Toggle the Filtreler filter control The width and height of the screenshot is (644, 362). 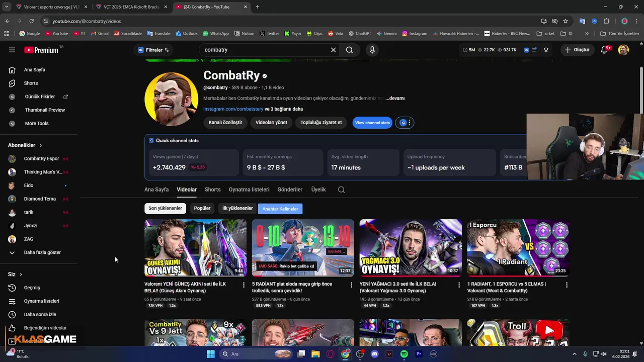coord(152,50)
